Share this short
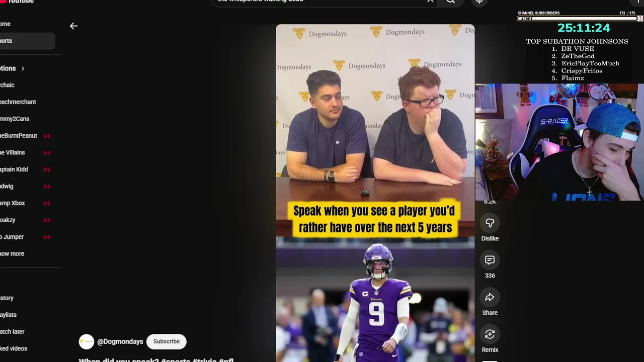644x362 pixels. pos(490,297)
